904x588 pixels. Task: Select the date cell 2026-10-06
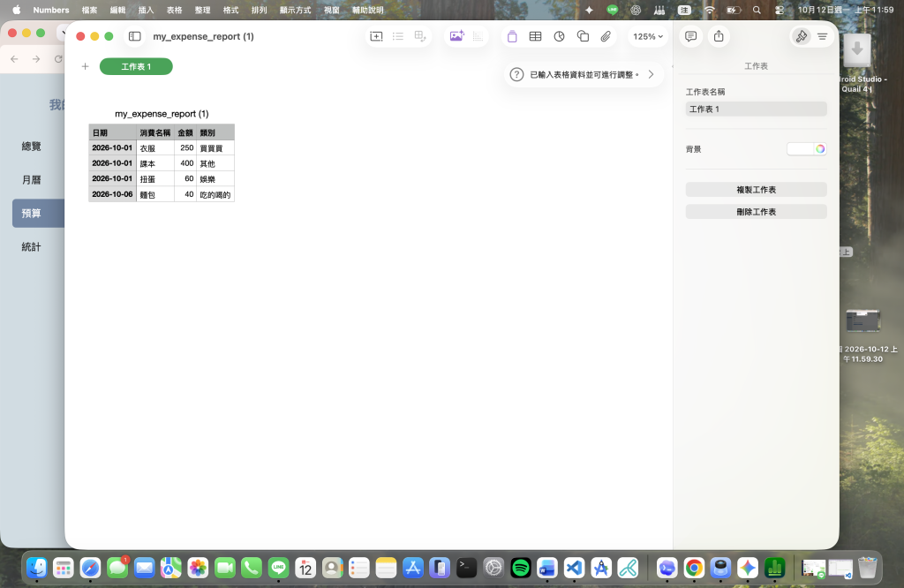click(x=112, y=194)
